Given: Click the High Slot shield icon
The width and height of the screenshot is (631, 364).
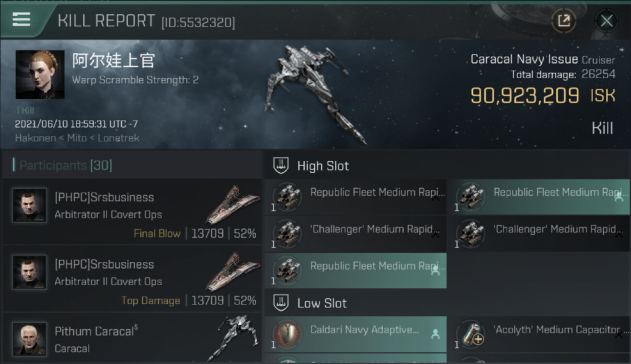Looking at the screenshot, I should point(281,166).
